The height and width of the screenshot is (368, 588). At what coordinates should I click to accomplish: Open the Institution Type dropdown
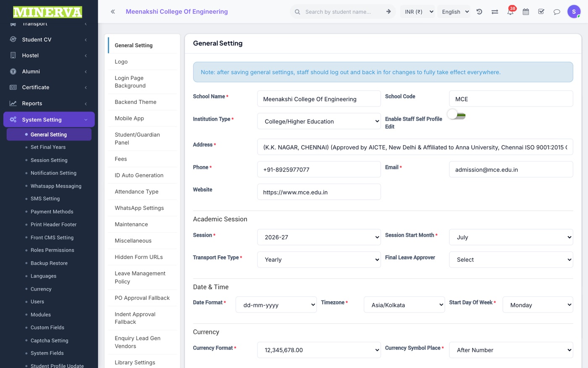point(319,122)
